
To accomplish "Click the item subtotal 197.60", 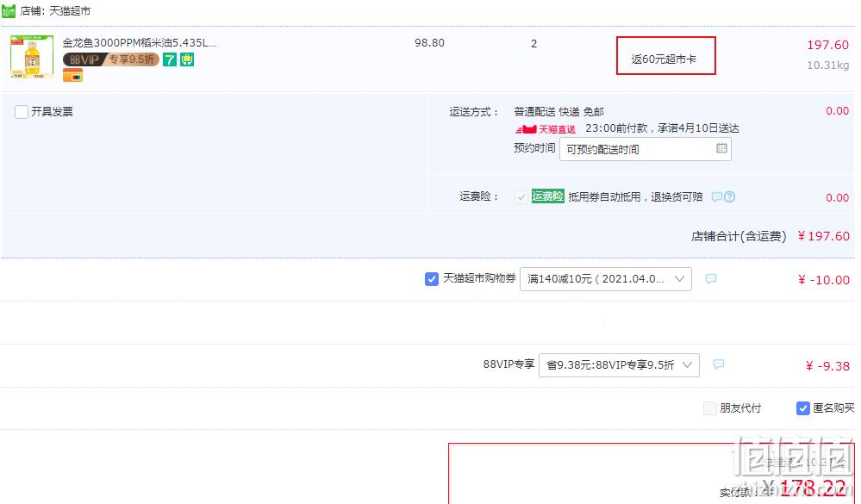I will click(x=827, y=45).
